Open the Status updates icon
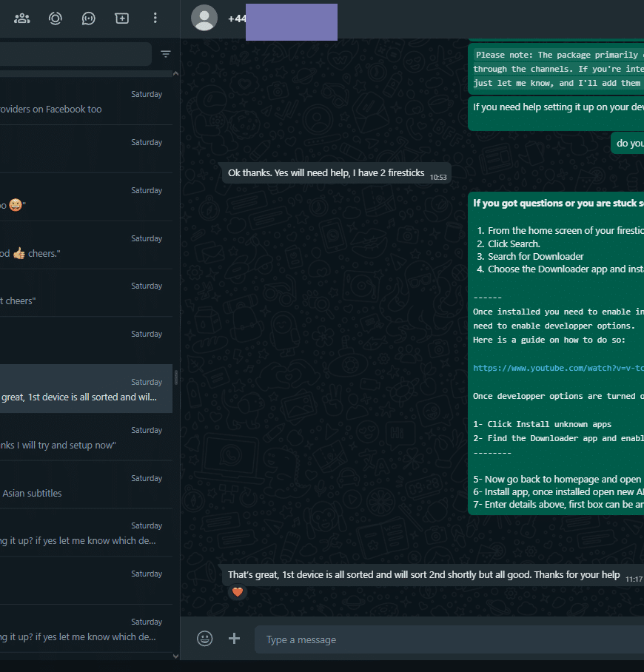This screenshot has width=644, height=672. click(56, 18)
